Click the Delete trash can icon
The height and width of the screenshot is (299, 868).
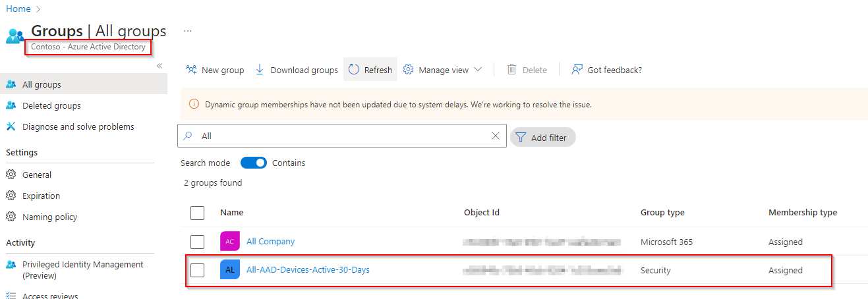point(511,70)
